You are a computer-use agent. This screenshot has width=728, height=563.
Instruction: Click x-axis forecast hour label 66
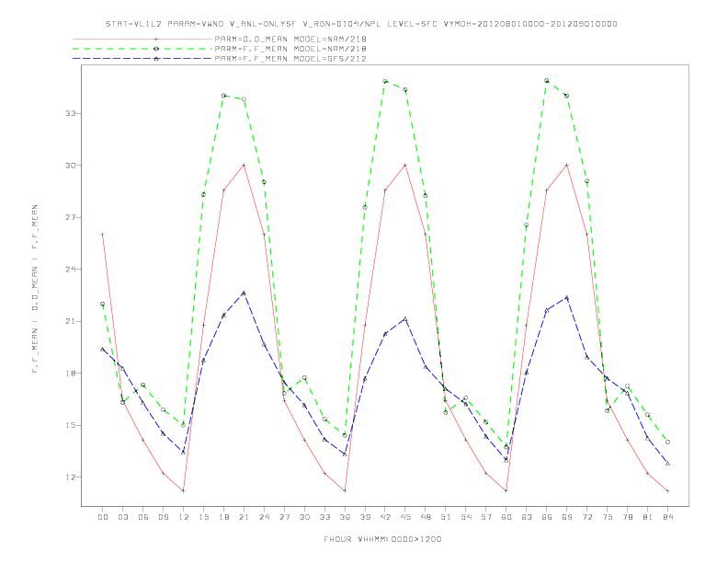[x=547, y=517]
